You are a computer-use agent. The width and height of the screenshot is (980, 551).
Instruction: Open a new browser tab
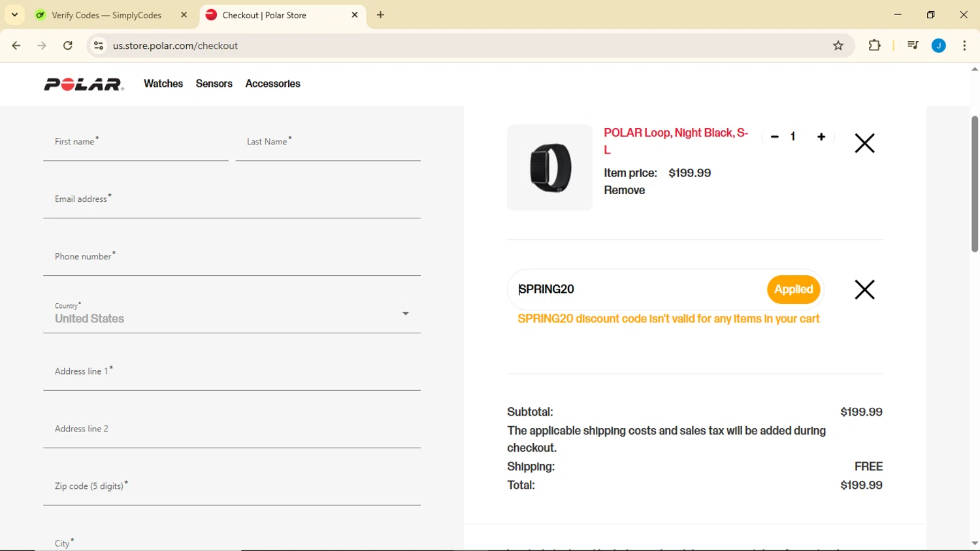click(381, 15)
